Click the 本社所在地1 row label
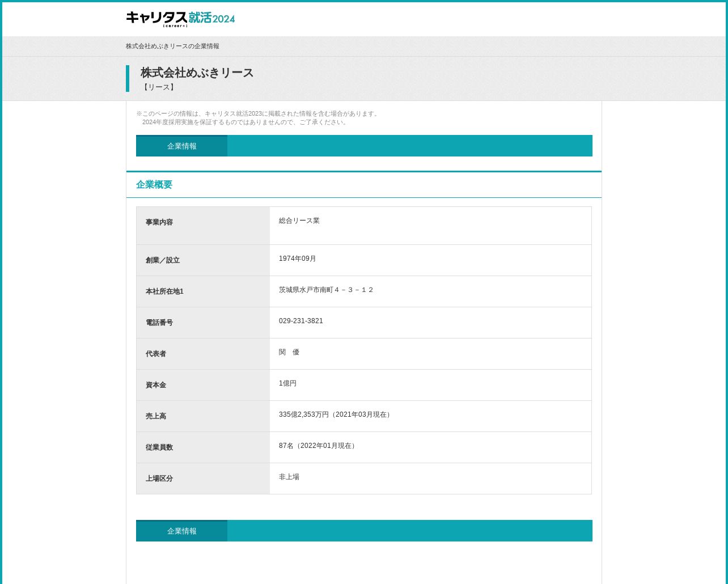The width and height of the screenshot is (728, 584). [164, 291]
